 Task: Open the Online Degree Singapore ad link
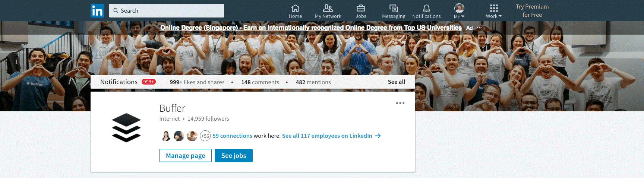pyautogui.click(x=311, y=28)
